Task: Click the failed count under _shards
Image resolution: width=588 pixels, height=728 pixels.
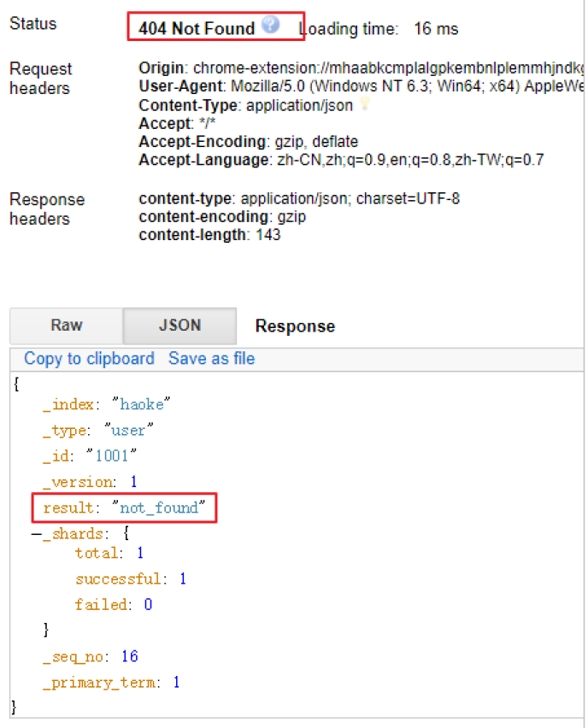Action: [148, 605]
